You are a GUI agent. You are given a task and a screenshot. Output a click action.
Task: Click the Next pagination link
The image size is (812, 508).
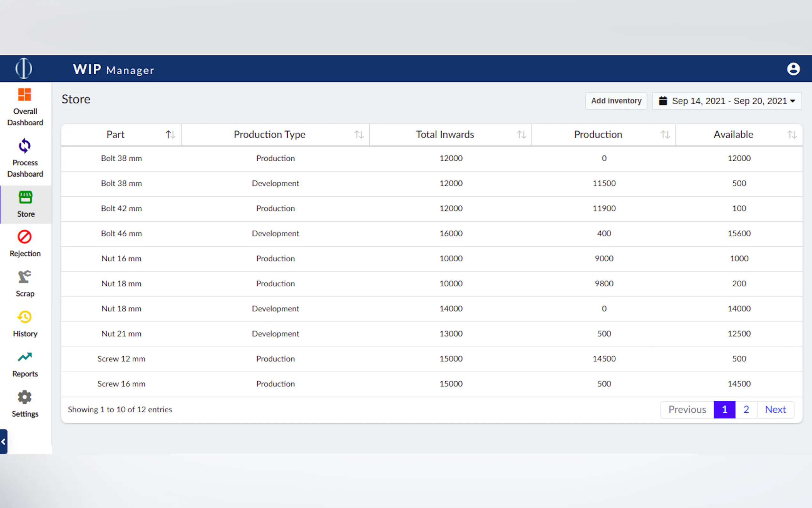click(x=775, y=409)
